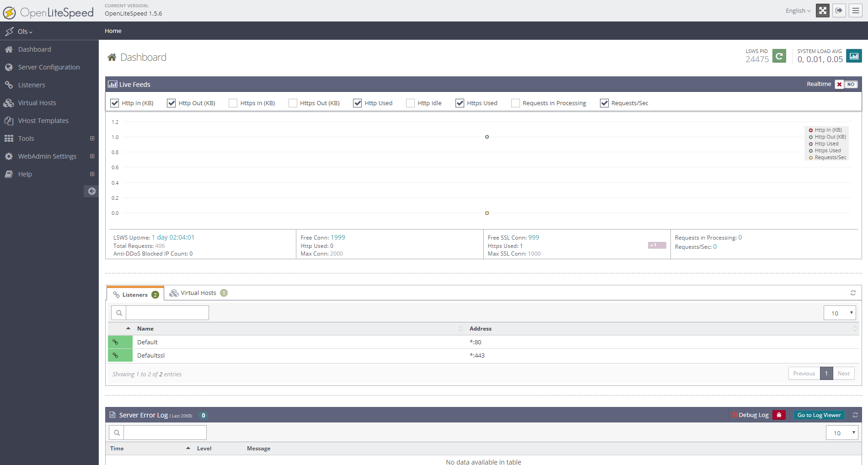
Task: Switch to the Virtual Hosts tab
Action: tap(198, 293)
